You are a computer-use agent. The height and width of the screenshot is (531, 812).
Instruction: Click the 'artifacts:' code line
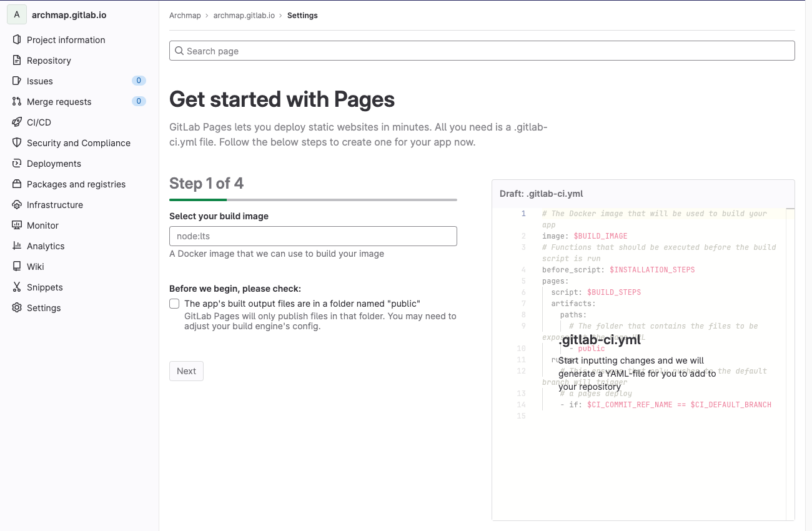(x=573, y=304)
